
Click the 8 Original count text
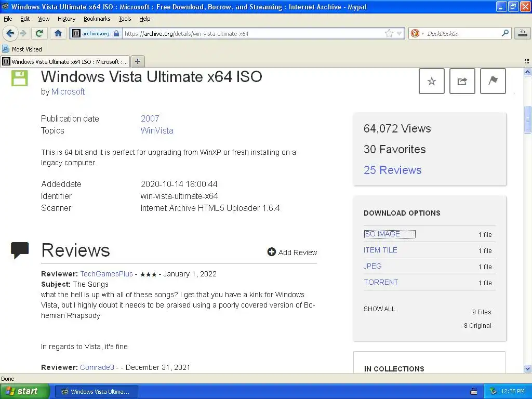477,325
